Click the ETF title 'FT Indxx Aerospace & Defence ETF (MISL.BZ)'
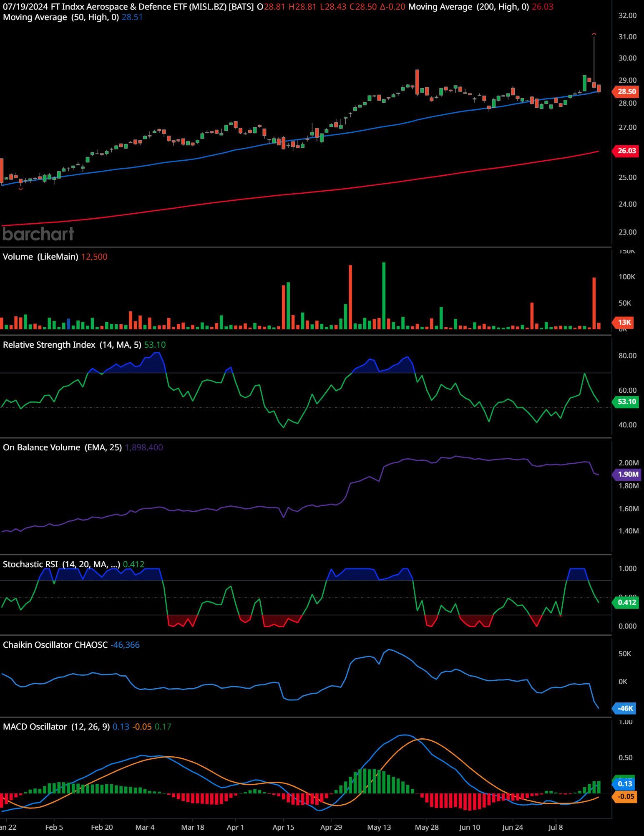Screen dimensions: 644x836 [x=138, y=7]
